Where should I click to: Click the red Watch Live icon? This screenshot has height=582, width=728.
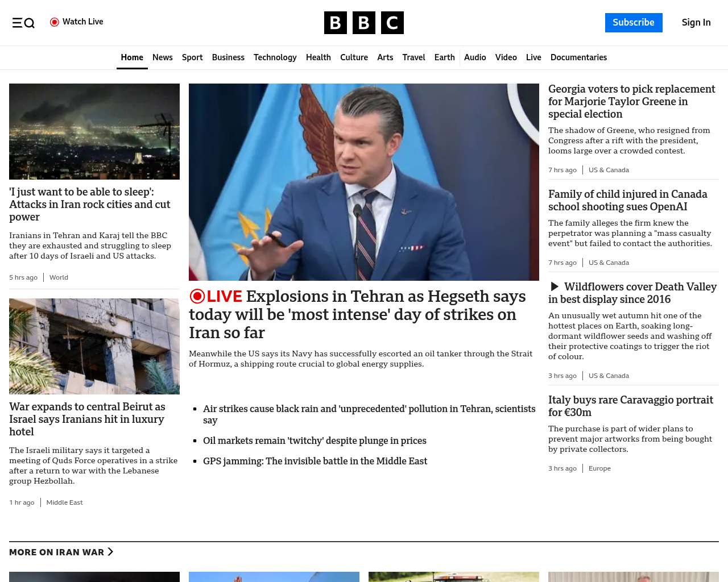pos(55,22)
